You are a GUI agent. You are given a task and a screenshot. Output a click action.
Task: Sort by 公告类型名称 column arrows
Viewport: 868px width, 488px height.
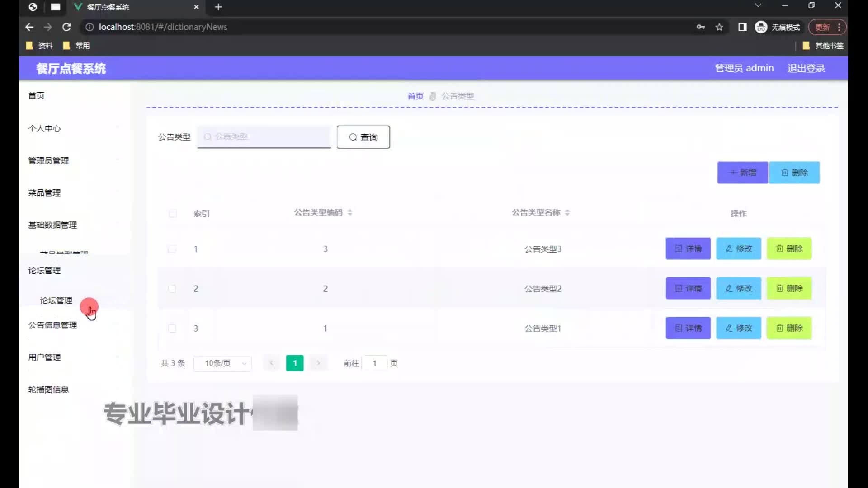(x=567, y=212)
